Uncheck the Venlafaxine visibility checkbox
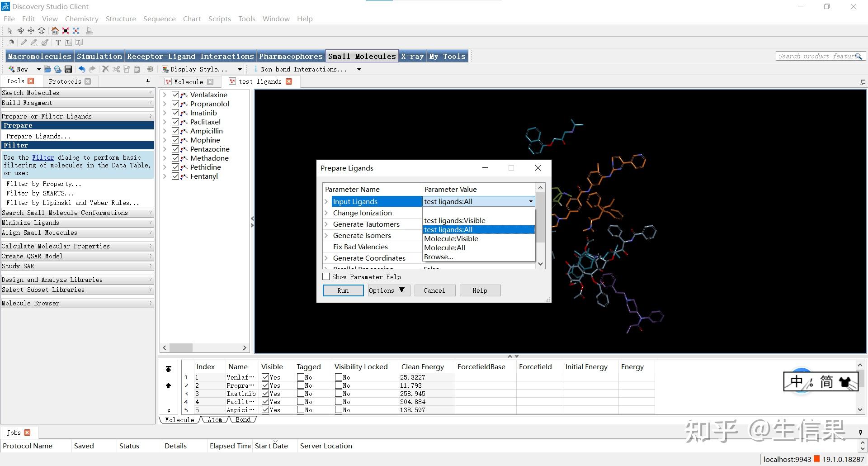 tap(175, 95)
